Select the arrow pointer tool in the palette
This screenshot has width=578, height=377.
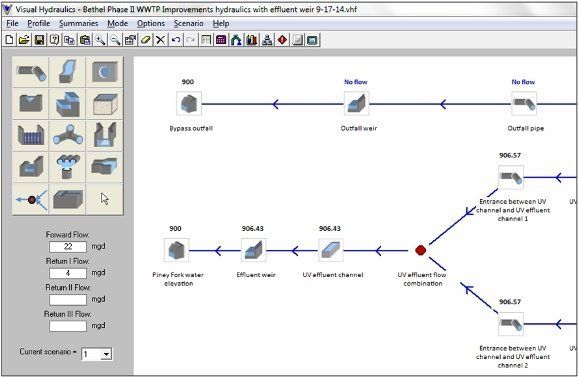click(x=105, y=199)
